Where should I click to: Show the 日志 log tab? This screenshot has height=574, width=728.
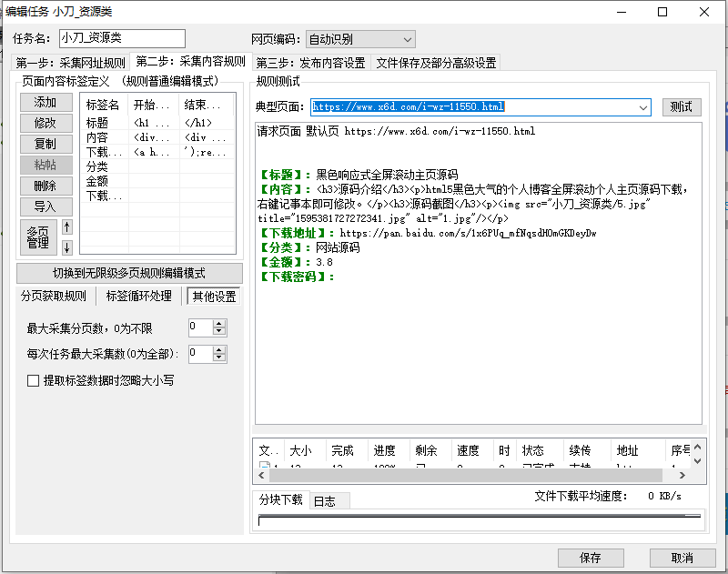(324, 501)
